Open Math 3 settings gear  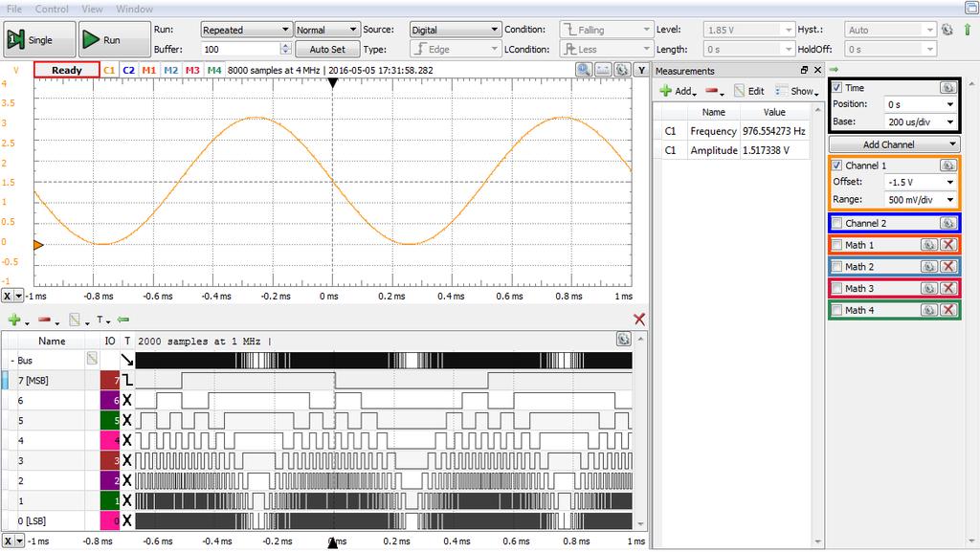928,289
